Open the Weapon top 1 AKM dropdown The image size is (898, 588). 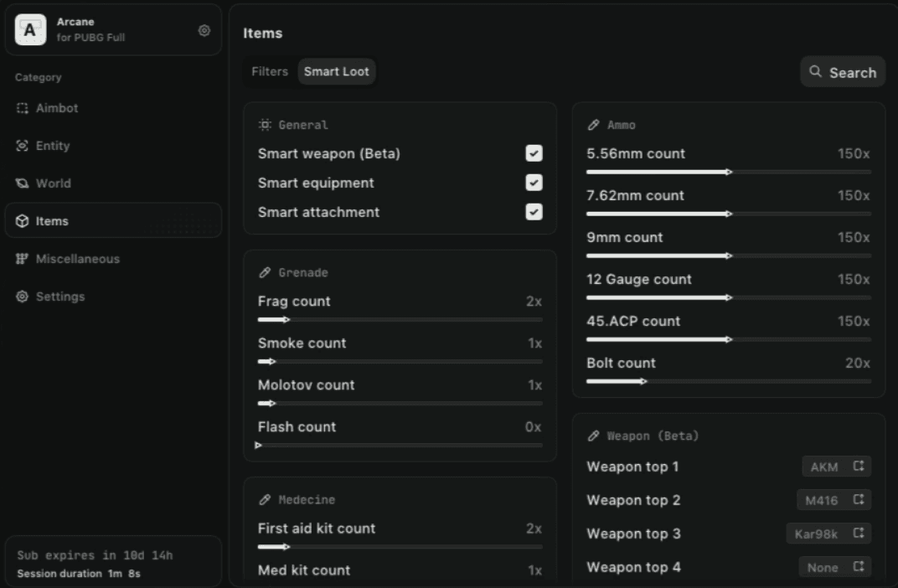[836, 467]
